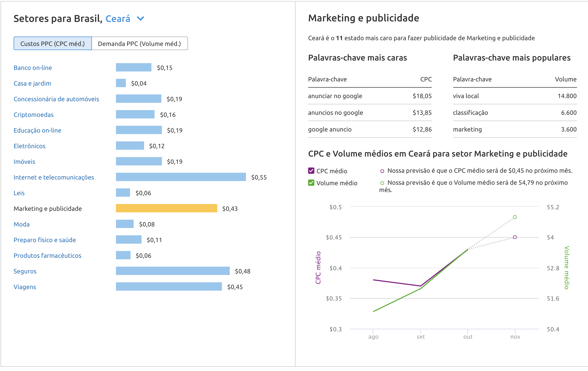Open the Imóveis sector
Screen dimensions: 588x371
24,162
